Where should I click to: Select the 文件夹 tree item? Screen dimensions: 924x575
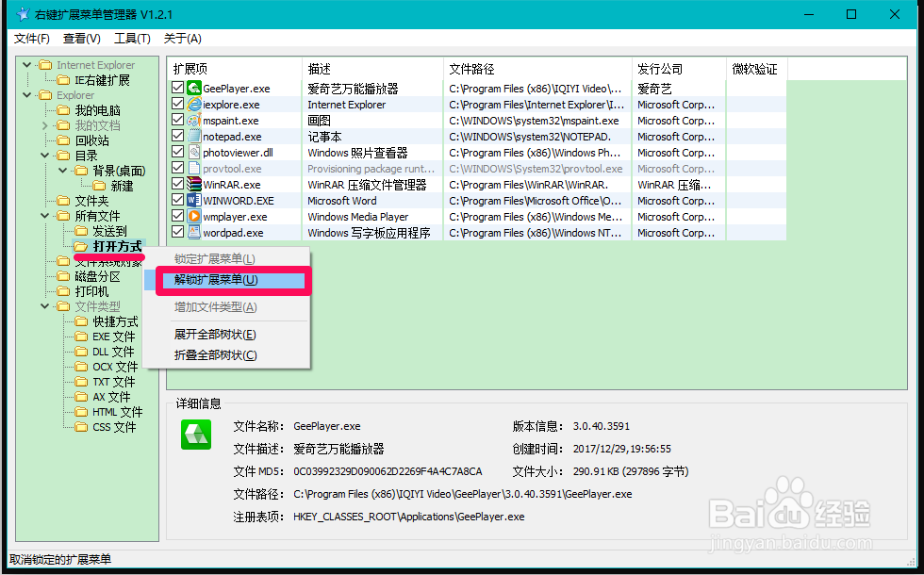coord(92,201)
